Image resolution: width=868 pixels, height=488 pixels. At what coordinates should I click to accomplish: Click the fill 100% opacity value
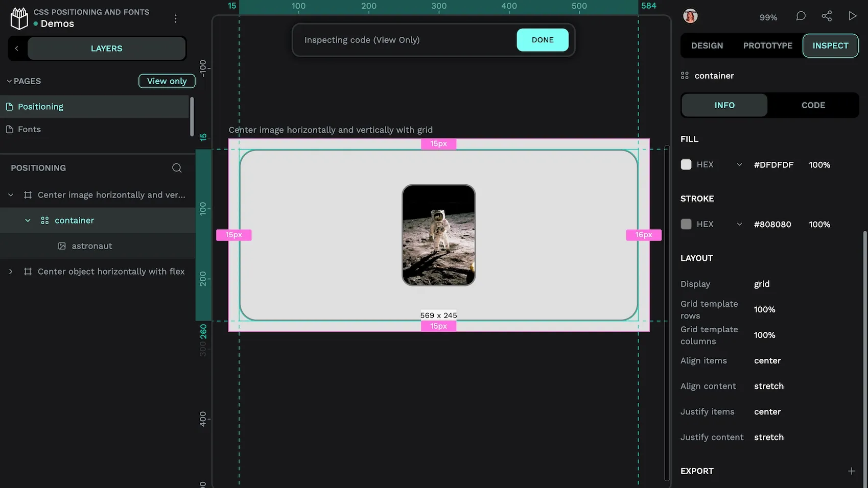click(x=819, y=165)
